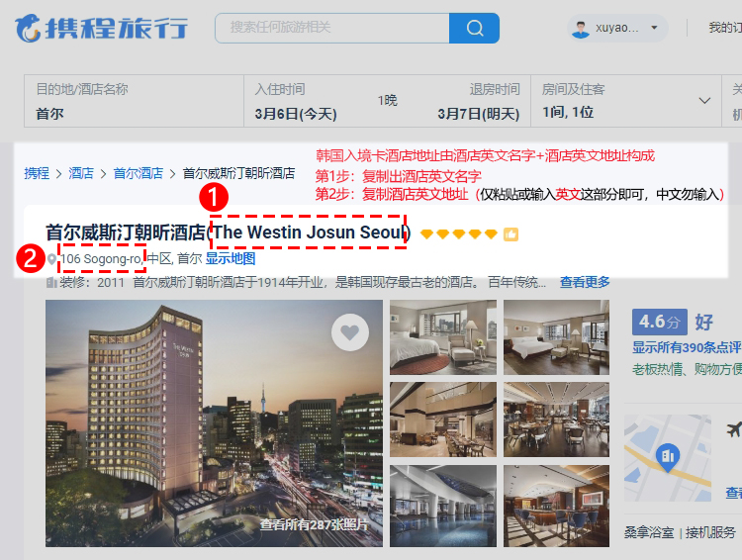Click 查看更多 link after hotel description
Viewport: 742px width, 560px height.
coord(585,282)
